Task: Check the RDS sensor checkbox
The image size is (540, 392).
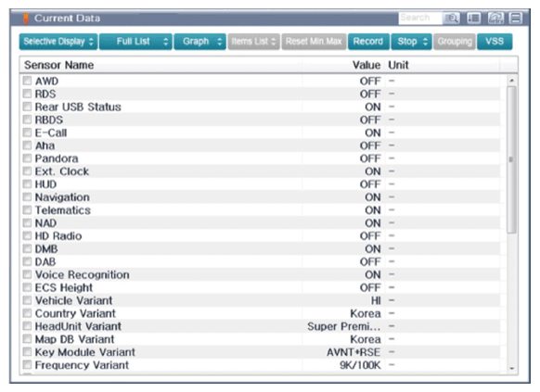Action: [27, 94]
